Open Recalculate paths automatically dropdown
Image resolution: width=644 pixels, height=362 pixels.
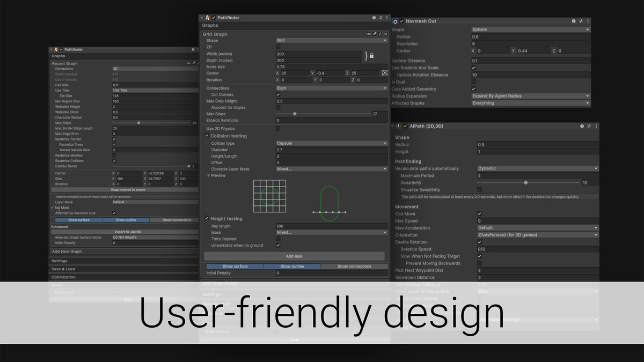tap(538, 168)
